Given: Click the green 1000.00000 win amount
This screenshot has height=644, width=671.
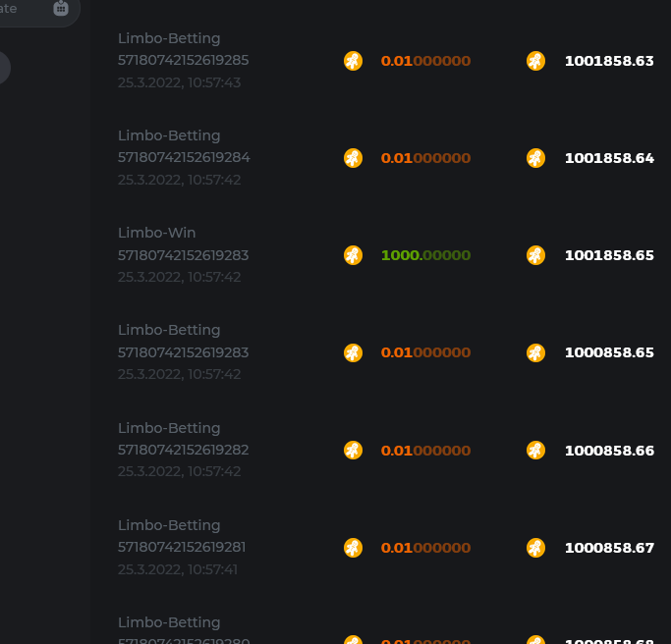Looking at the screenshot, I should click(425, 255).
